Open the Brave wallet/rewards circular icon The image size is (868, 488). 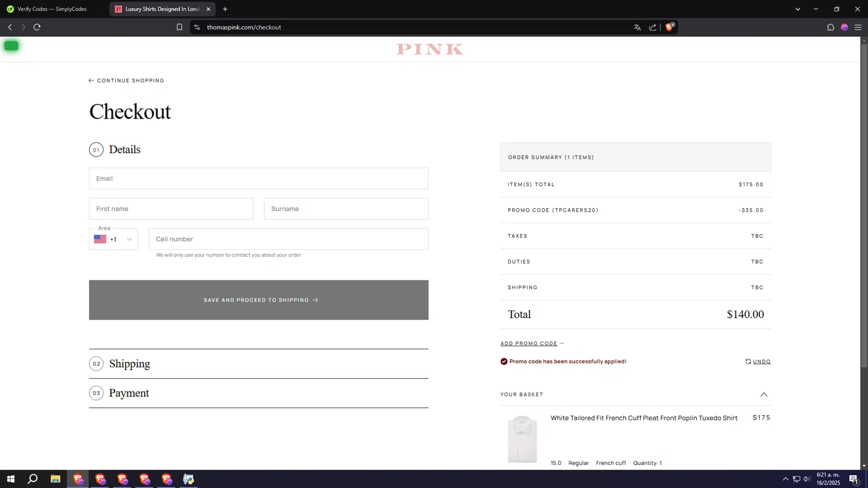[x=844, y=27]
